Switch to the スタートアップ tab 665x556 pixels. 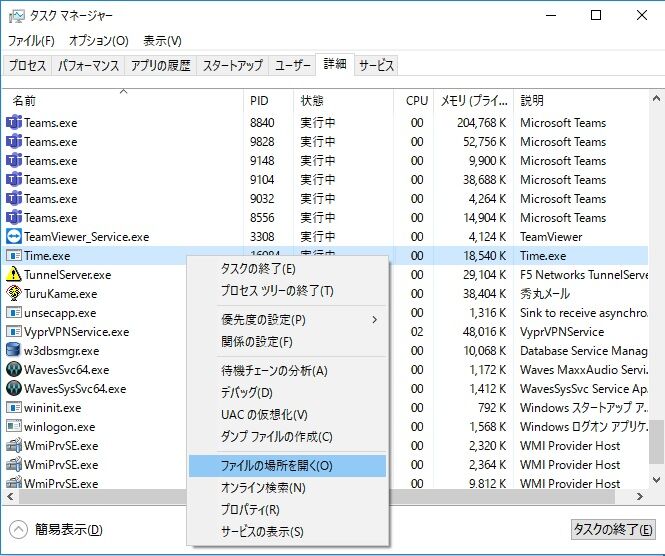click(232, 65)
